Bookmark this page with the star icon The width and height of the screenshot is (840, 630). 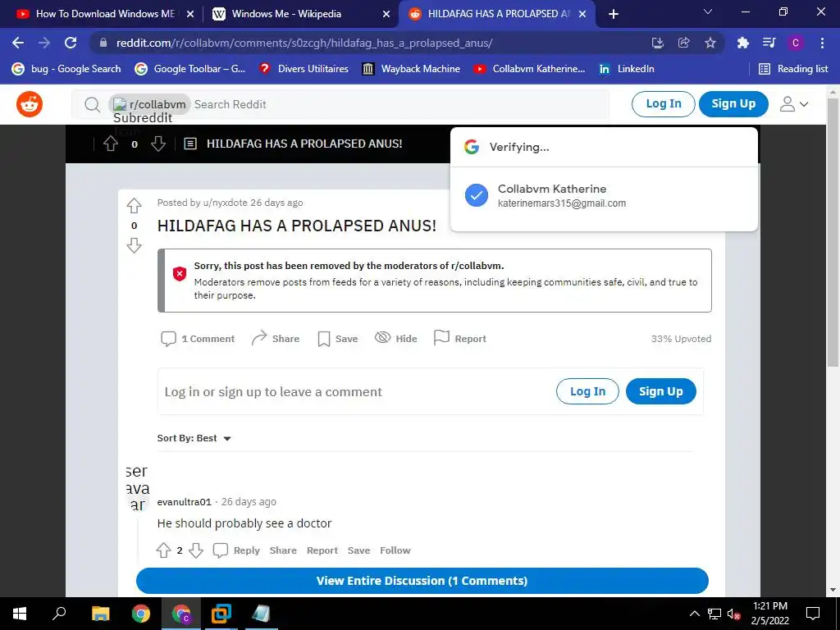710,43
